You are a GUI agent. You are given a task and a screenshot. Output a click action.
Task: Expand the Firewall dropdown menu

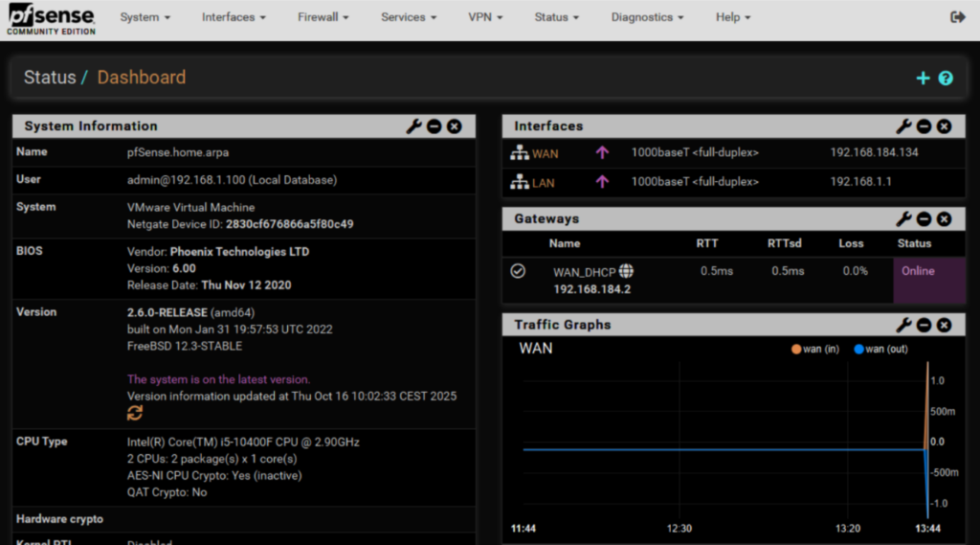pyautogui.click(x=322, y=17)
